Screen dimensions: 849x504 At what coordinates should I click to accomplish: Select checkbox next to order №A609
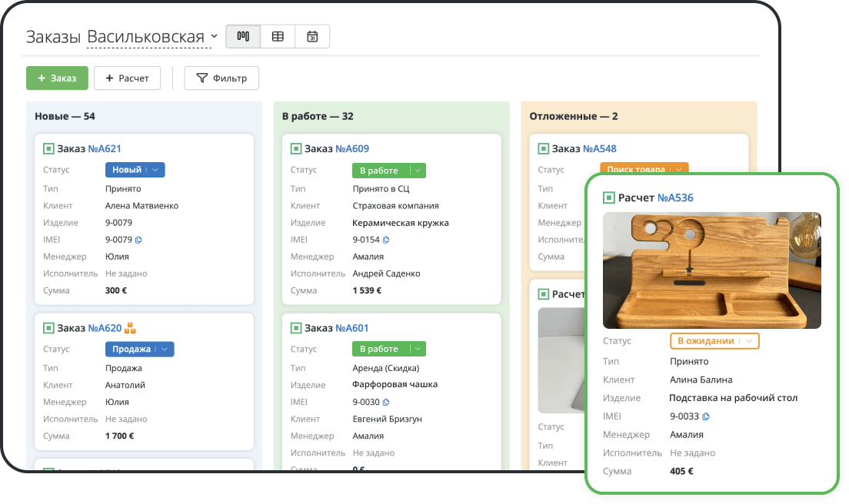[x=296, y=149]
